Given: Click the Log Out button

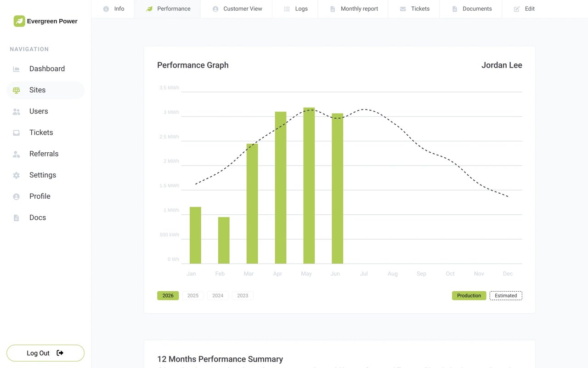Looking at the screenshot, I should tap(45, 353).
